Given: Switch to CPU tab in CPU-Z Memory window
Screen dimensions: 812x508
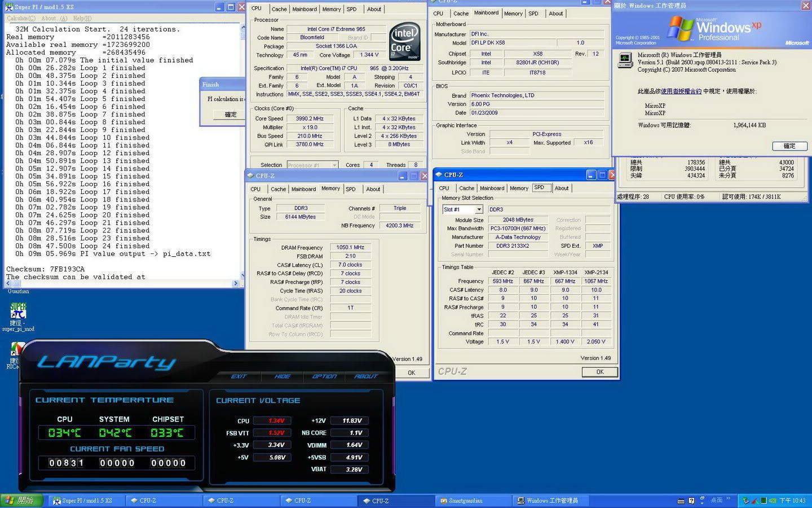Looking at the screenshot, I should coord(255,189).
